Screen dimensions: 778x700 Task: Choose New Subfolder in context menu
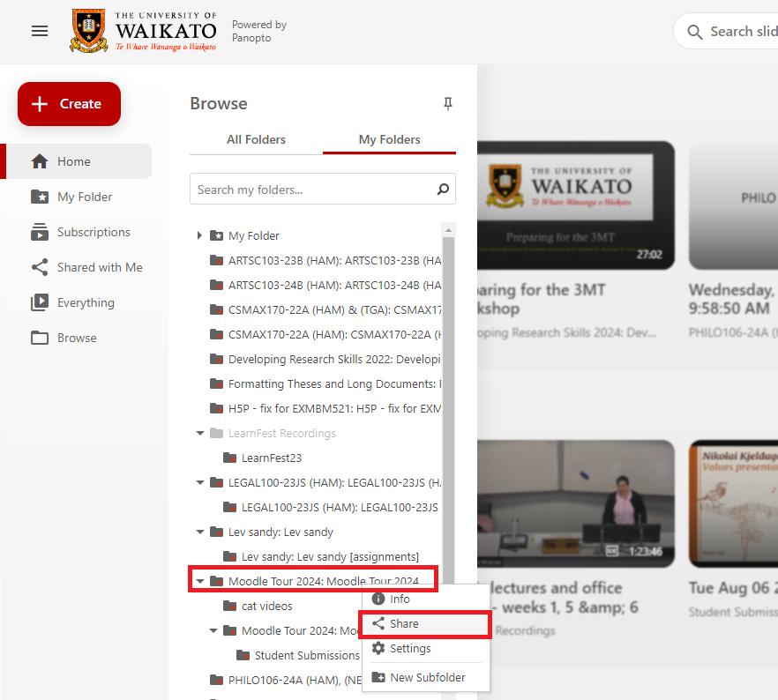(x=426, y=677)
